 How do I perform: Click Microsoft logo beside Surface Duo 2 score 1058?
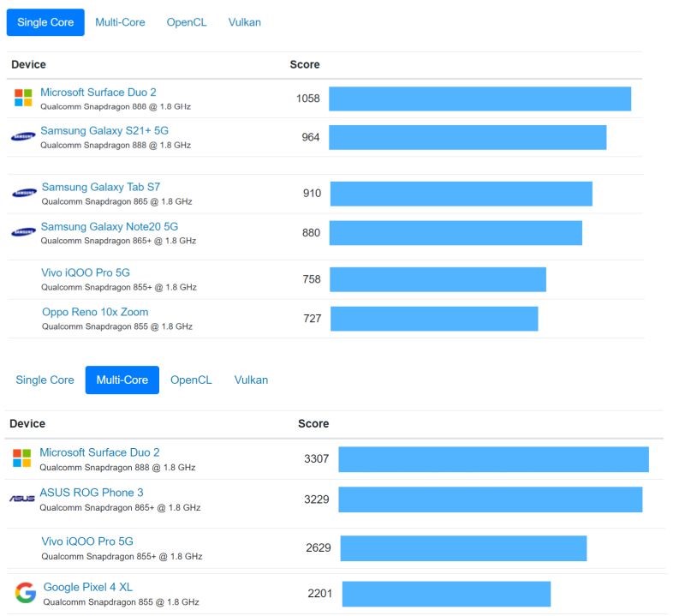(23, 98)
